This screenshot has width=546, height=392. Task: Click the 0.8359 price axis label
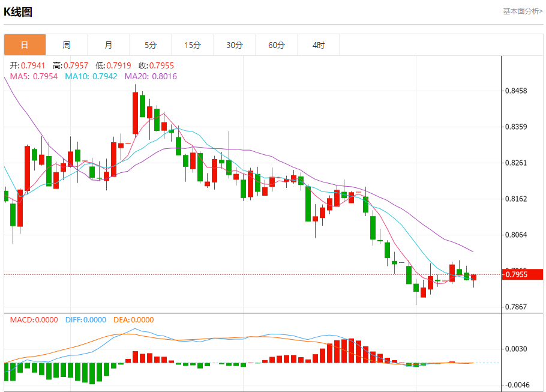point(516,127)
